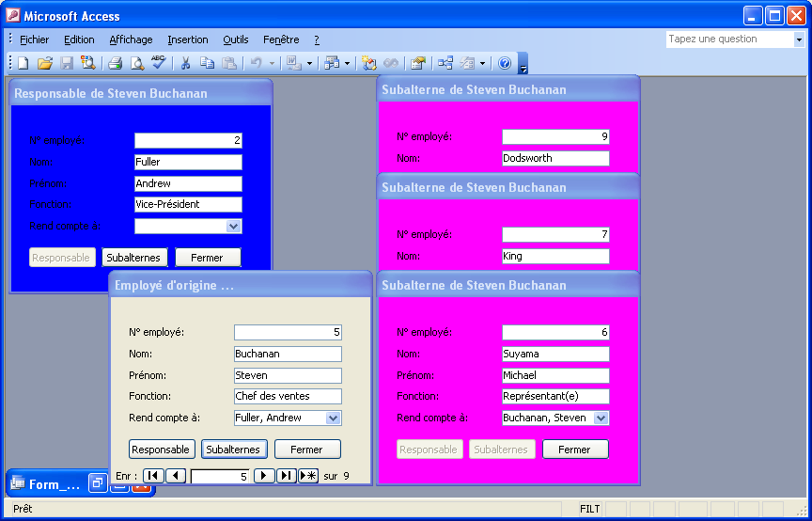Expand 'Rend compte à' dropdown showing Fuller, Andrew

coord(333,418)
